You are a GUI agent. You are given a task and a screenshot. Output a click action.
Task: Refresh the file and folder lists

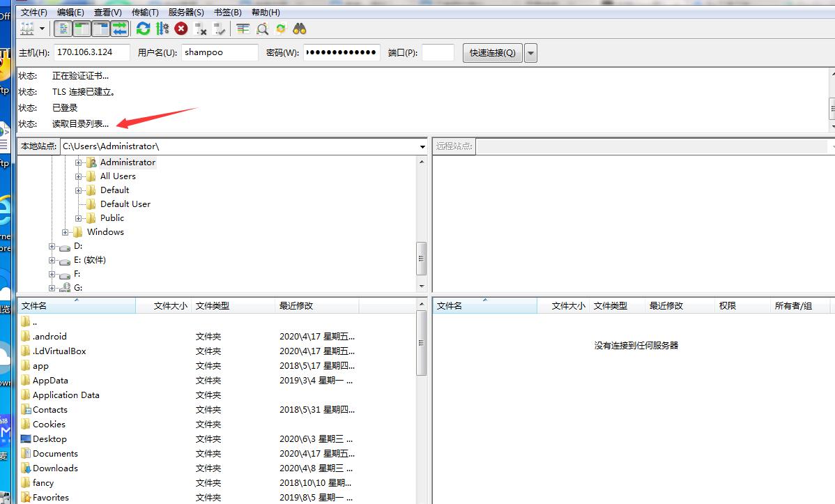pos(144,29)
